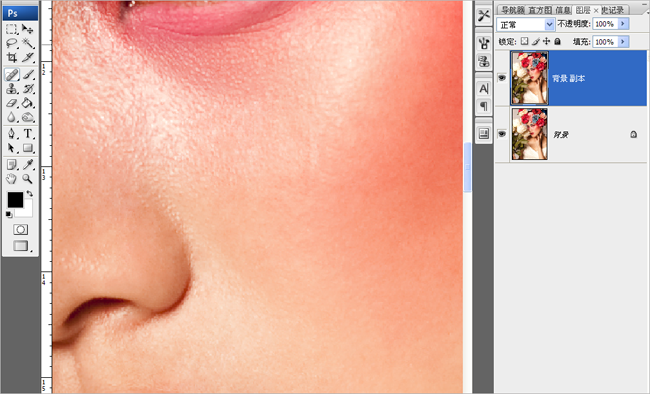Toggle lock position

click(546, 41)
